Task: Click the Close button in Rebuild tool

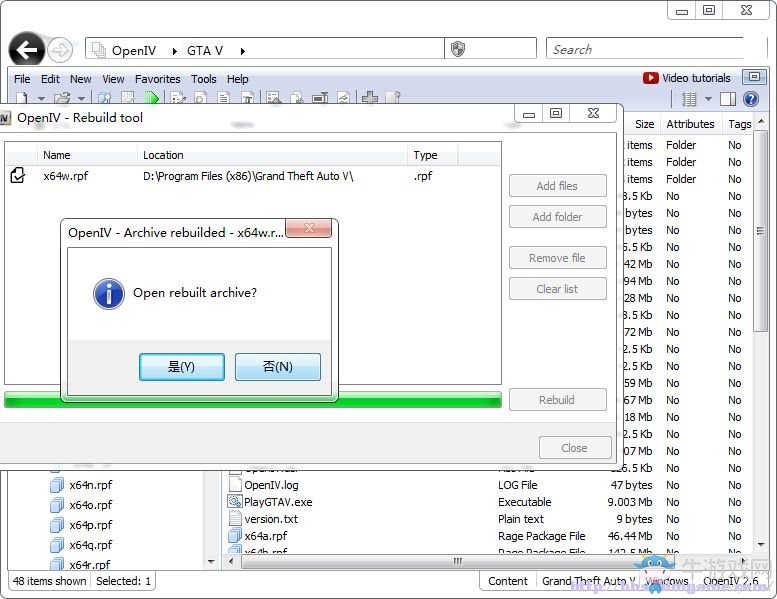Action: coord(575,447)
